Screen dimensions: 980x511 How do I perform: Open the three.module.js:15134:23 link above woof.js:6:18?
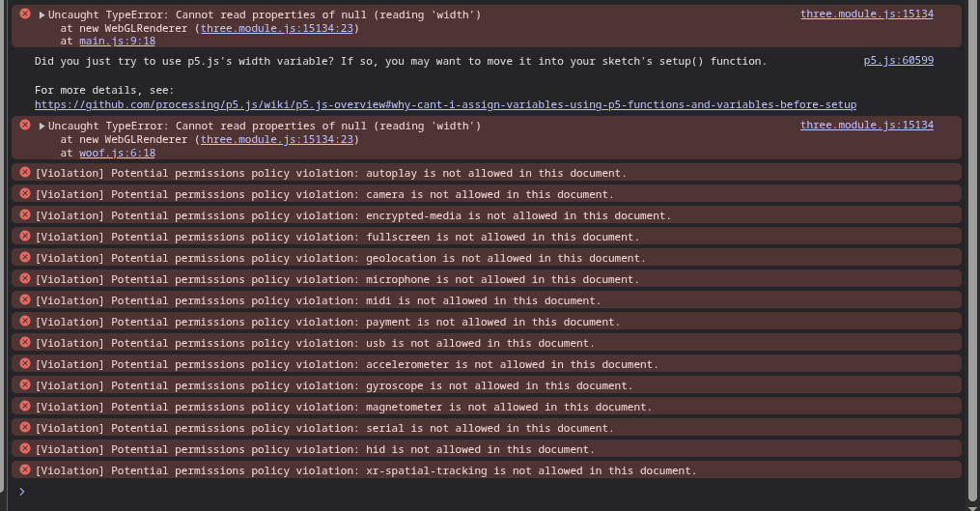(279, 139)
